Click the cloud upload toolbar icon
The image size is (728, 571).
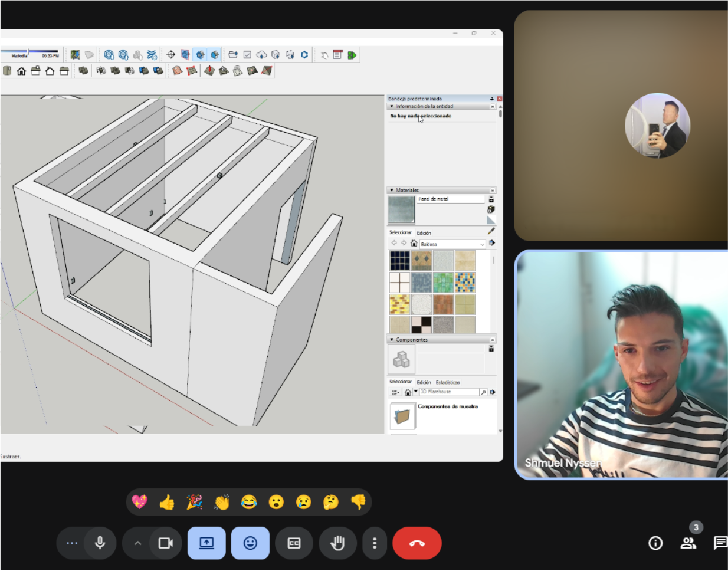pos(261,55)
